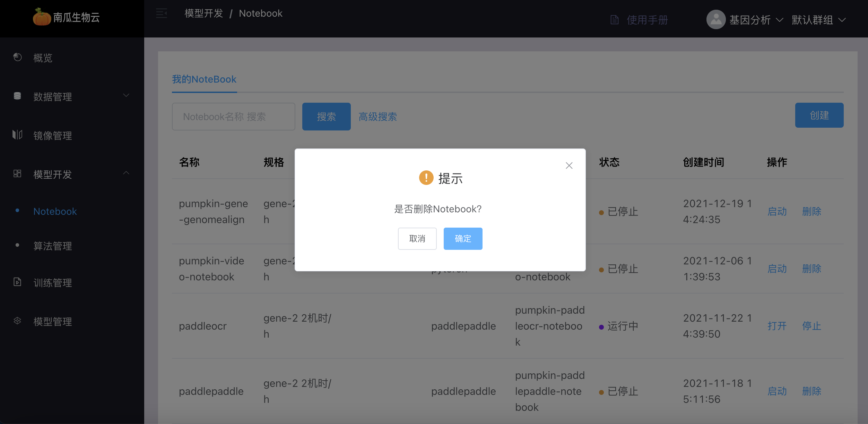Select Notebook submenu item
The height and width of the screenshot is (424, 868).
pos(55,211)
